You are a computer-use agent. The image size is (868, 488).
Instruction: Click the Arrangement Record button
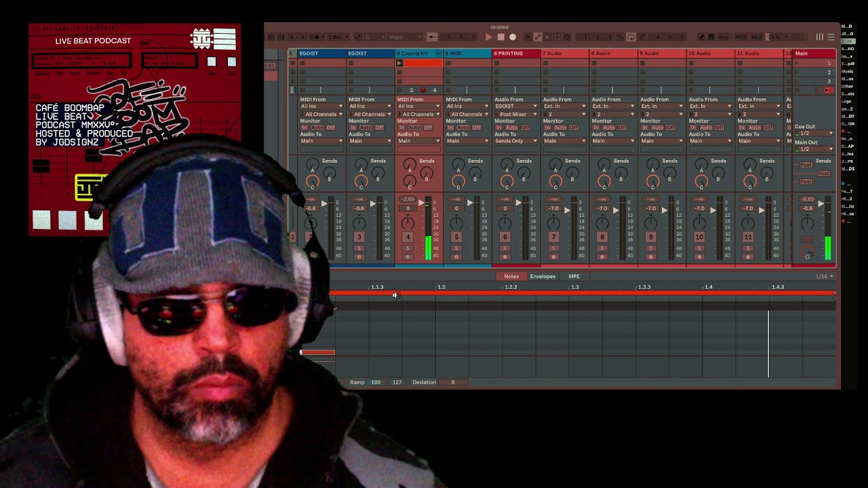(513, 37)
